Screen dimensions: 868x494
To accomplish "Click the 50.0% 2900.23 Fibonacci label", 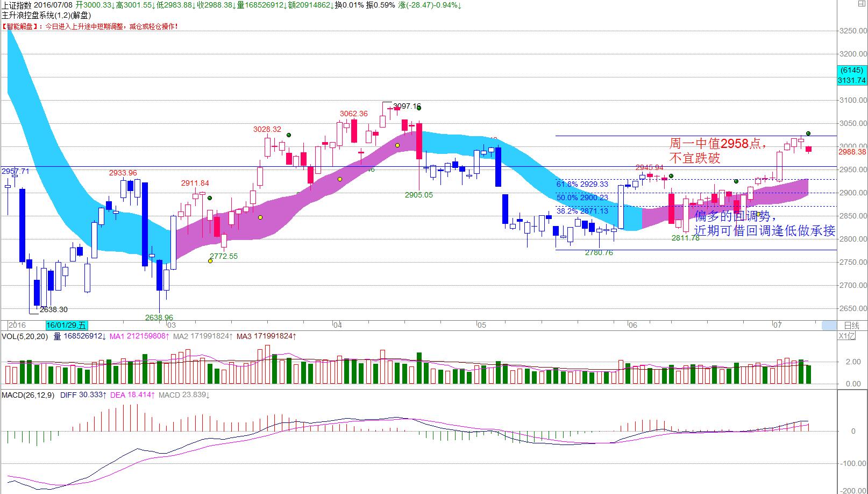I will (x=582, y=197).
